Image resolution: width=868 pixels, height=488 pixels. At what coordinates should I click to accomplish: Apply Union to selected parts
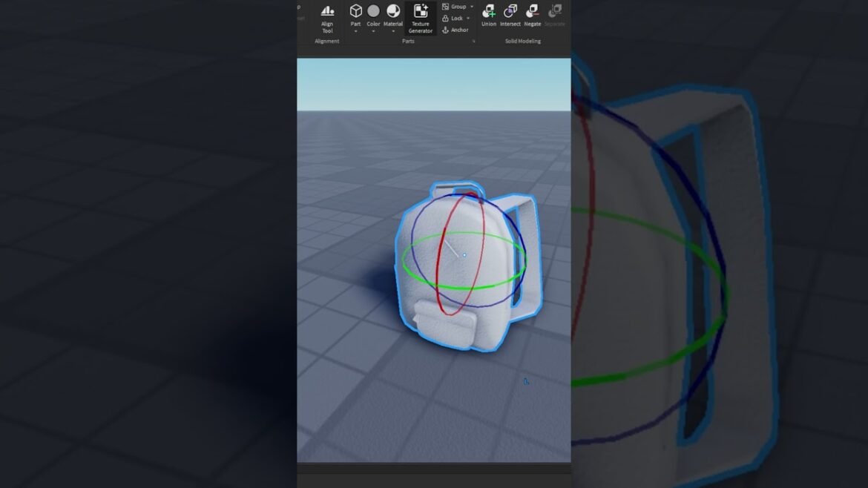tap(488, 15)
